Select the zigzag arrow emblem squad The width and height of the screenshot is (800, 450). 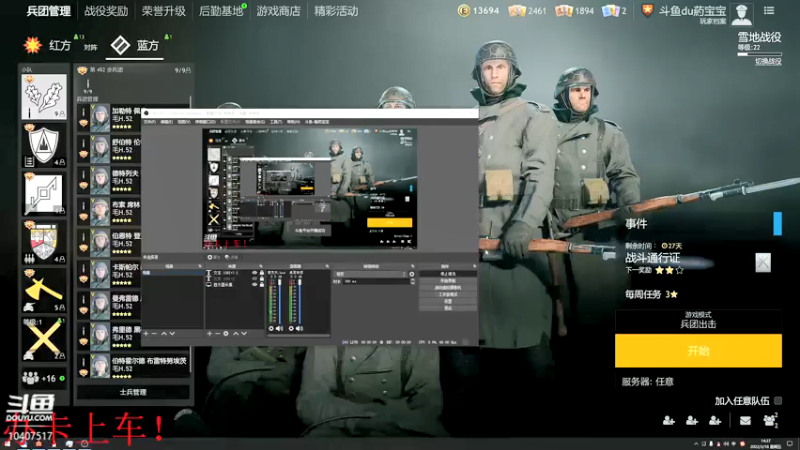click(44, 193)
